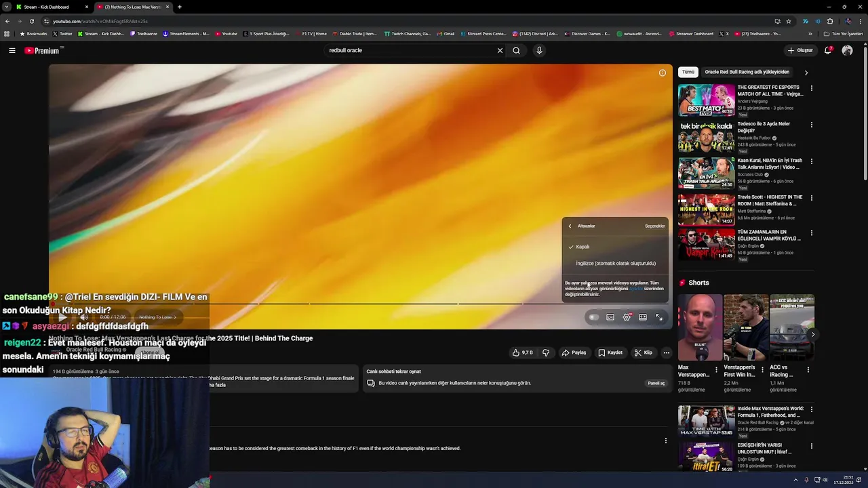Open options for Greatest FC Esports video
Image resolution: width=868 pixels, height=488 pixels.
tap(811, 88)
